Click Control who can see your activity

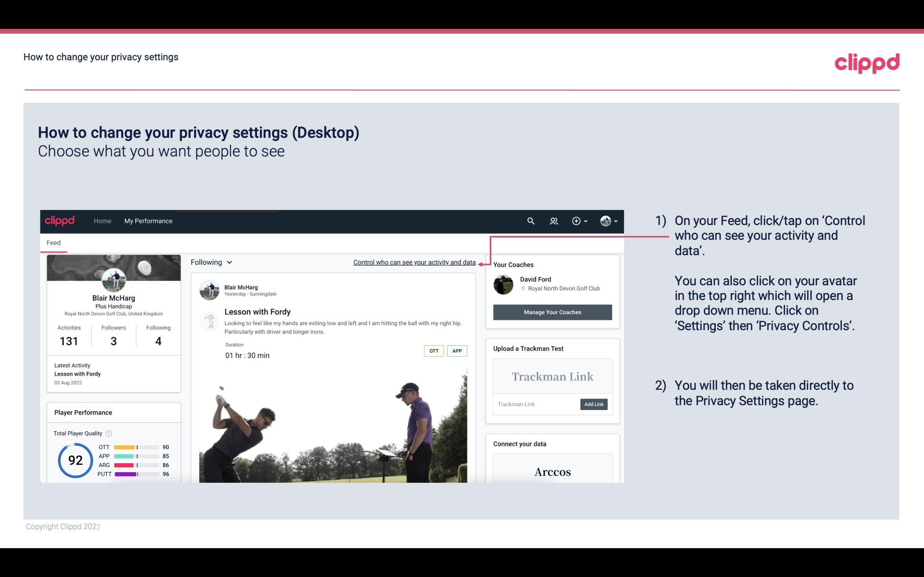point(414,262)
